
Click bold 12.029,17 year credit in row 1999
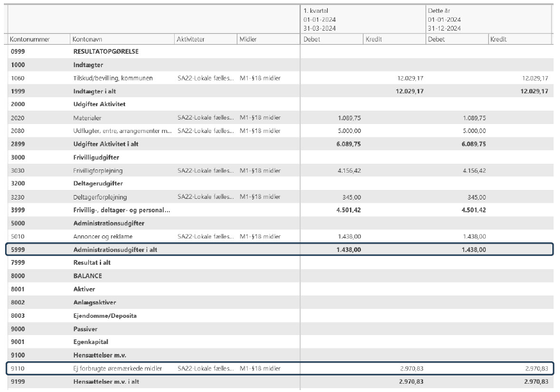tap(534, 91)
